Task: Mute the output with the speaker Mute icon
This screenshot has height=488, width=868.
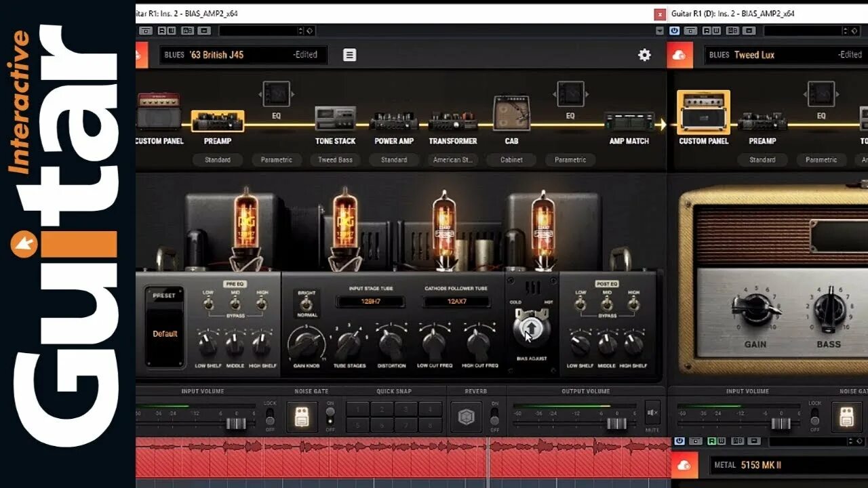Action: [652, 413]
